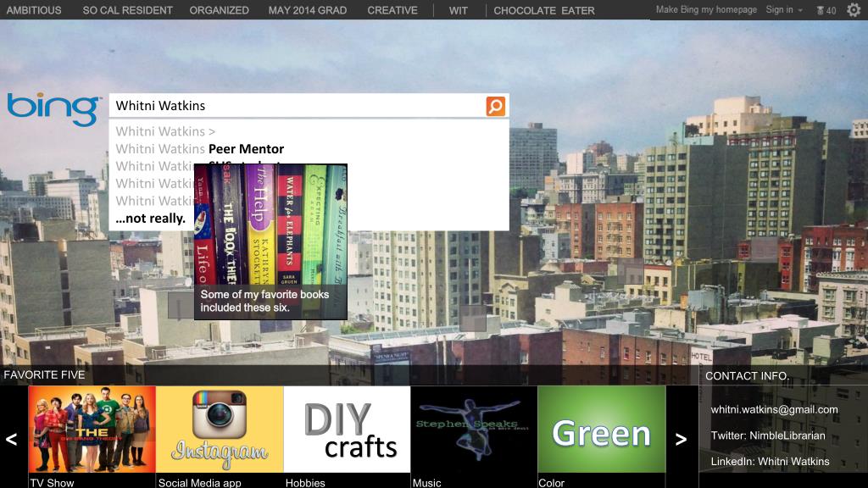Screen dimensions: 868x488
Task: Select the WIT menu item
Action: [x=459, y=10]
